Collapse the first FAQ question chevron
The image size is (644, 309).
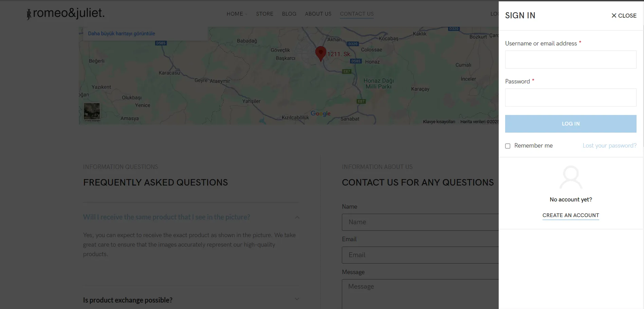(x=297, y=217)
